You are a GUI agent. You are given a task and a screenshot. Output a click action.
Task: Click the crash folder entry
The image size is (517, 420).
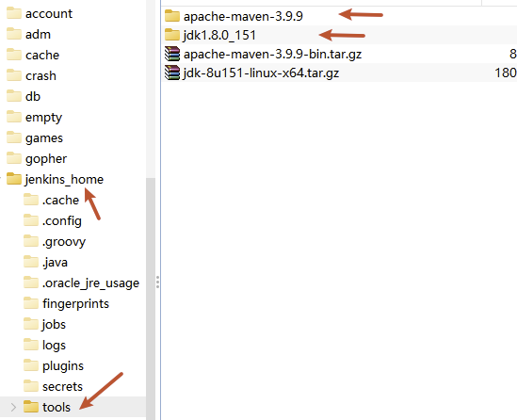31,76
